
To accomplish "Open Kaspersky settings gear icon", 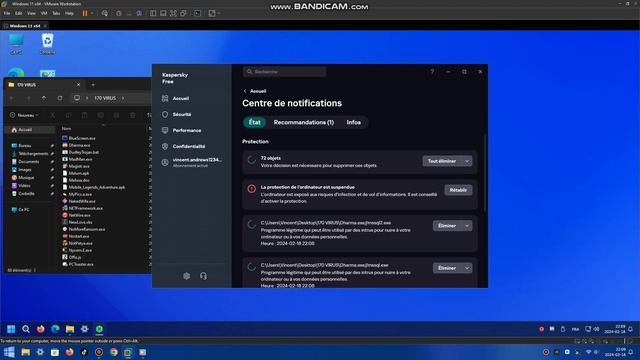I will click(x=187, y=276).
